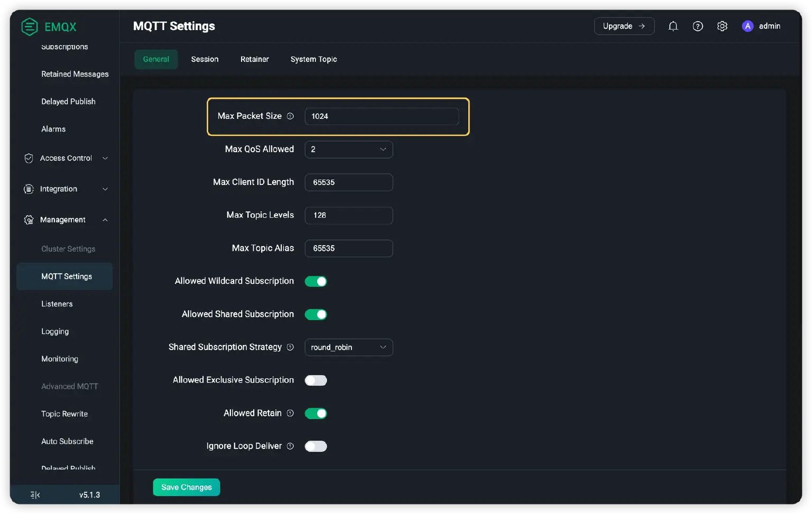Click the admin user avatar
This screenshot has height=514, width=812.
748,26
